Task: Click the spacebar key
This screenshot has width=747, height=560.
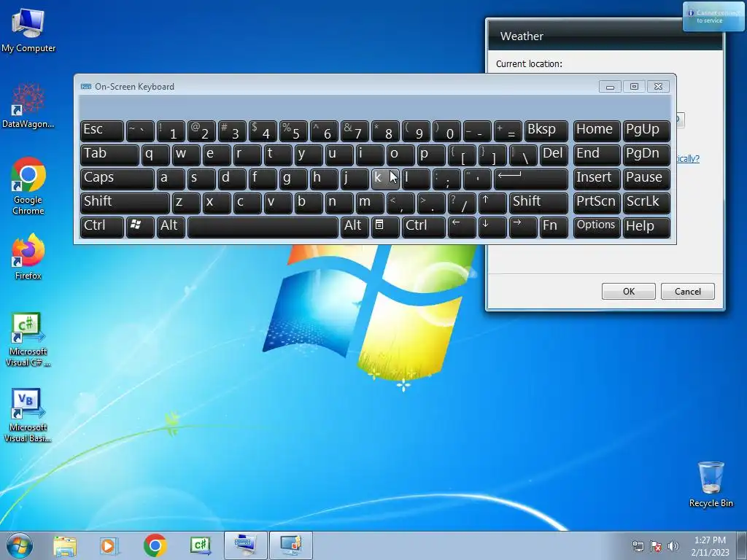Action: click(263, 227)
